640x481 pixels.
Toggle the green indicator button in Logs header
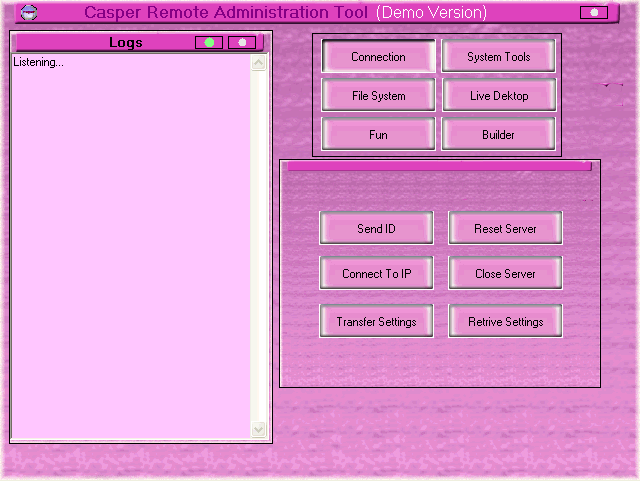pyautogui.click(x=209, y=43)
